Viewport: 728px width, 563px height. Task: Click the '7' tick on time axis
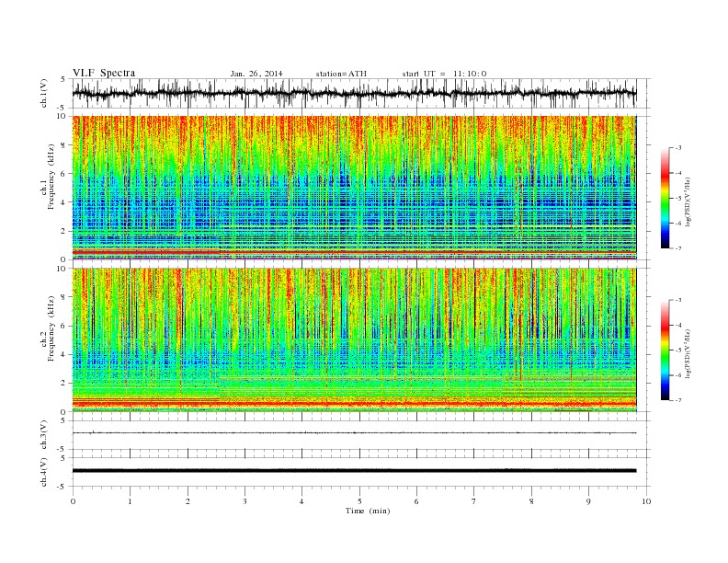474,501
